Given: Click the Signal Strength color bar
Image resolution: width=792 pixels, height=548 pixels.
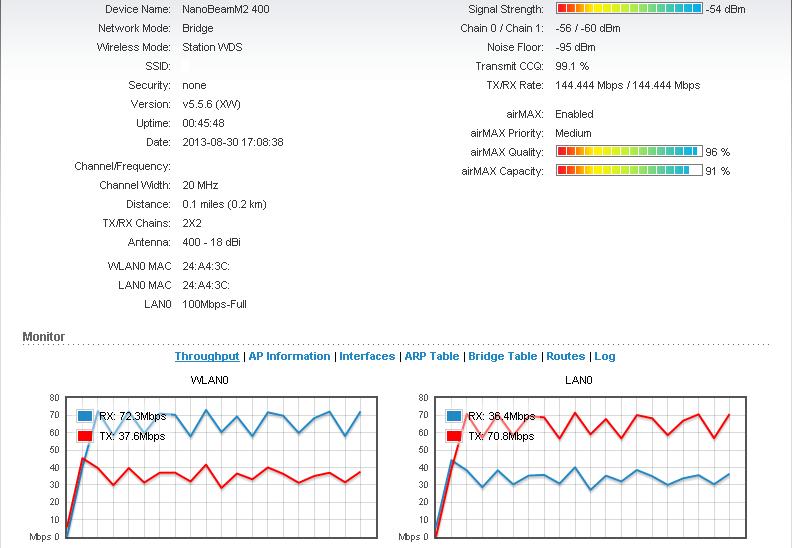Looking at the screenshot, I should click(x=629, y=9).
